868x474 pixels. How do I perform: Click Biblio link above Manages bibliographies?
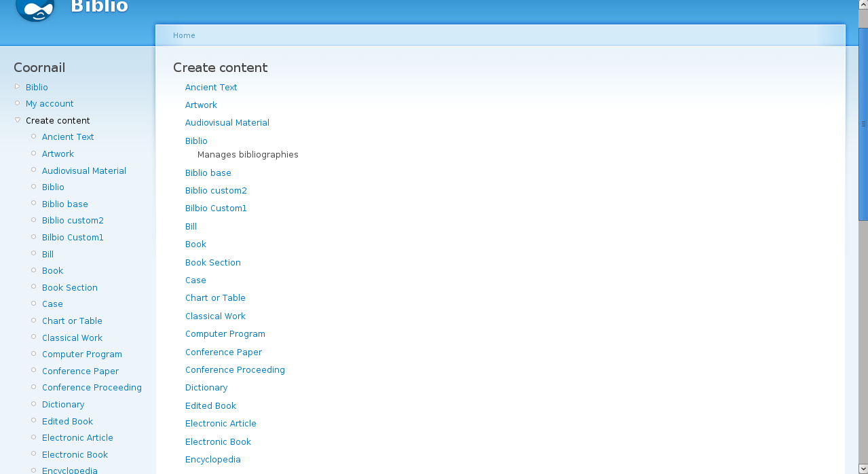click(196, 141)
